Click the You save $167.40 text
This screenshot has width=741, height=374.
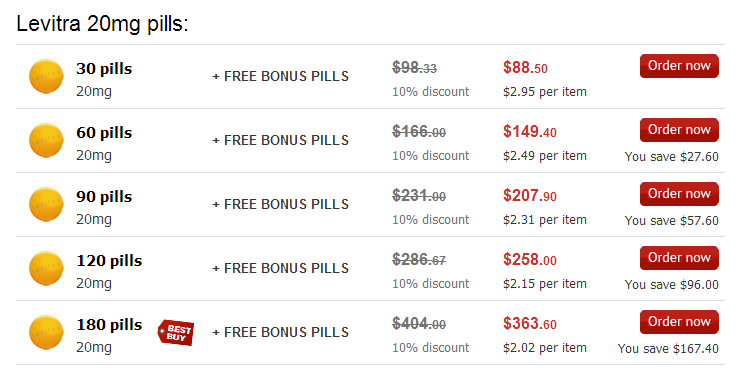tap(668, 349)
